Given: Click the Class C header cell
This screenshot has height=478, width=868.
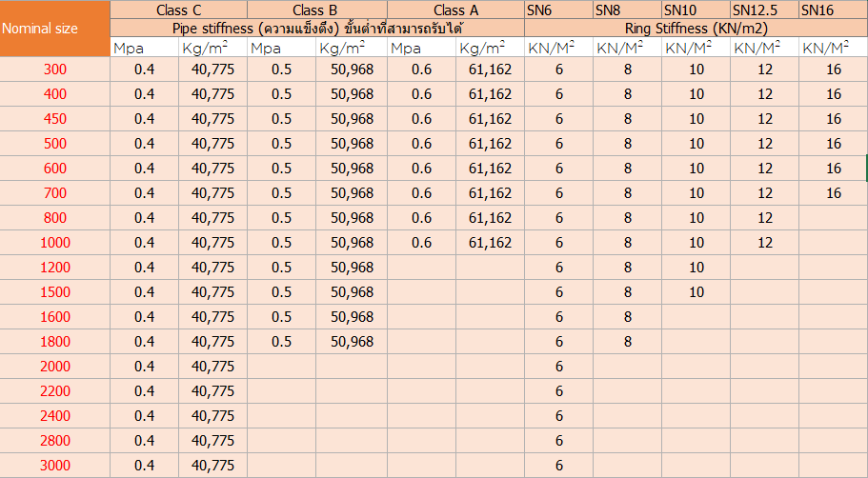Looking at the screenshot, I should tap(178, 10).
